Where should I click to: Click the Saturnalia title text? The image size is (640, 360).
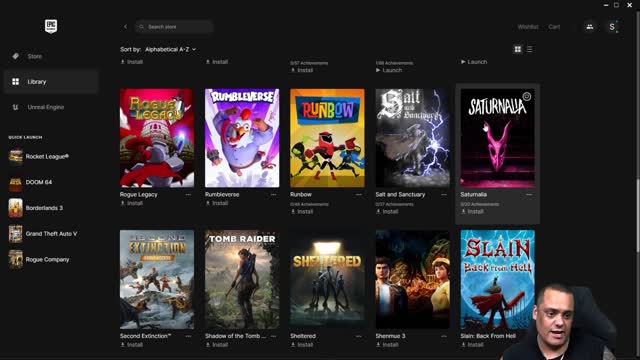click(x=473, y=195)
